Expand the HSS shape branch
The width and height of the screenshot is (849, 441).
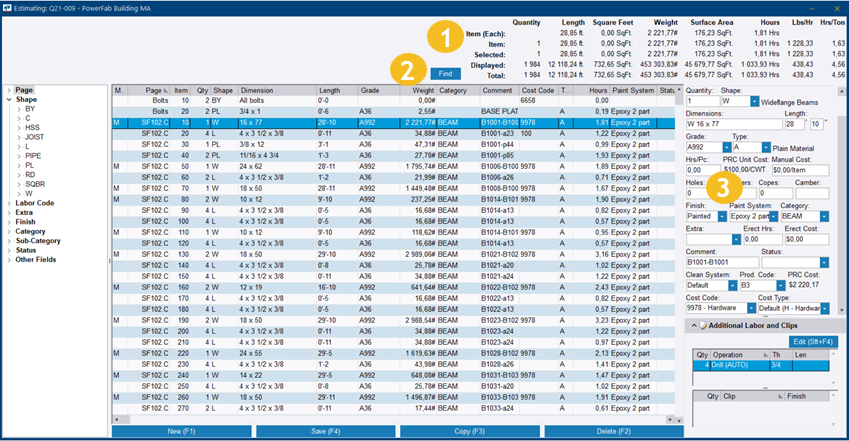17,129
